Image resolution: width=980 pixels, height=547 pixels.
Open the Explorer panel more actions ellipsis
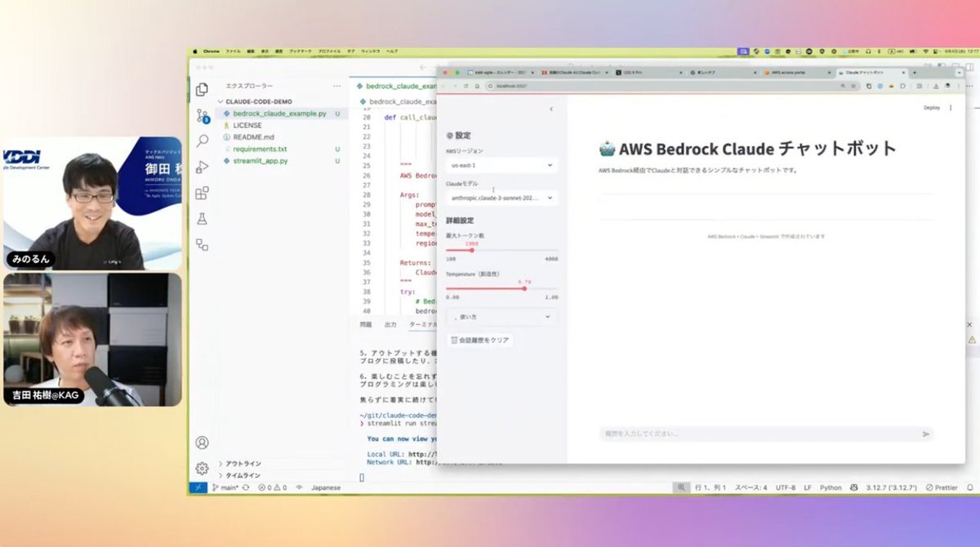point(336,86)
